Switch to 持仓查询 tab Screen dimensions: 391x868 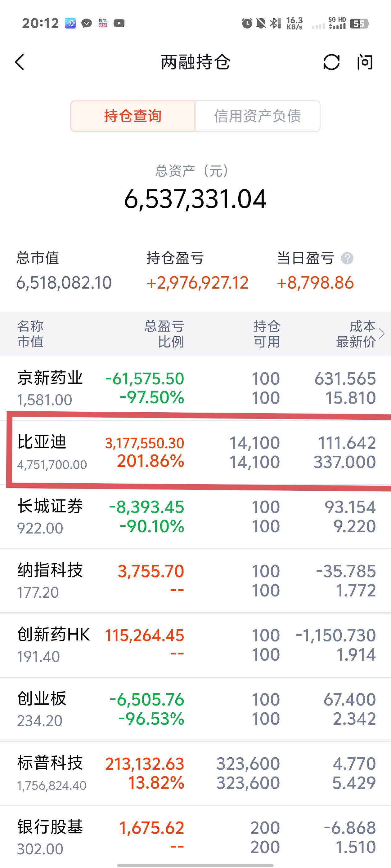point(133,116)
